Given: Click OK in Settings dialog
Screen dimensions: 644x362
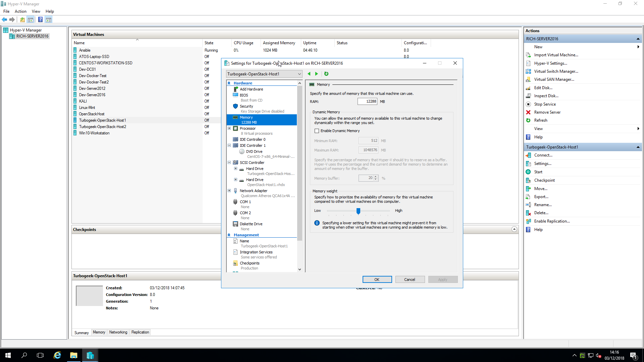Looking at the screenshot, I should pyautogui.click(x=377, y=280).
